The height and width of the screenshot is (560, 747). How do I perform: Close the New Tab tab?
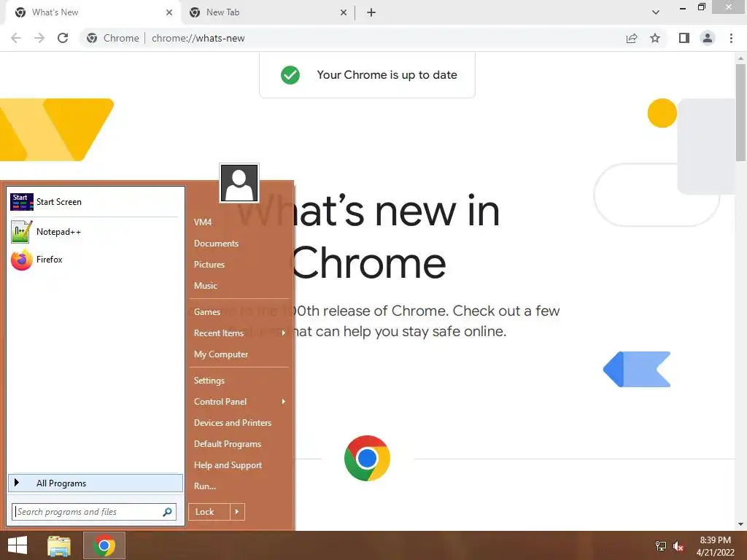(344, 12)
